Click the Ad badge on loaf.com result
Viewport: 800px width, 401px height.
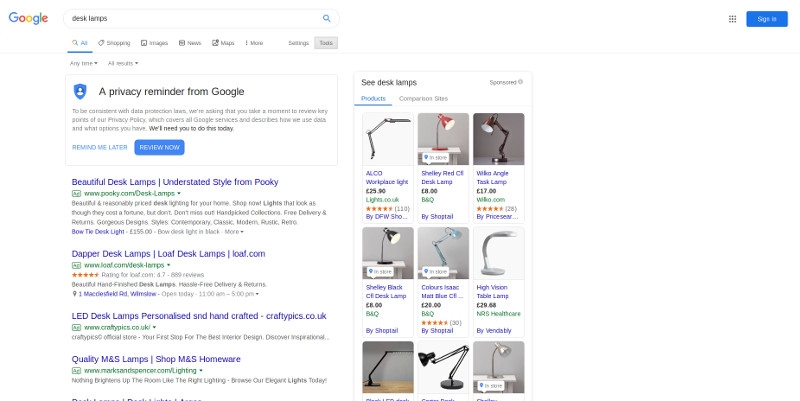77,265
